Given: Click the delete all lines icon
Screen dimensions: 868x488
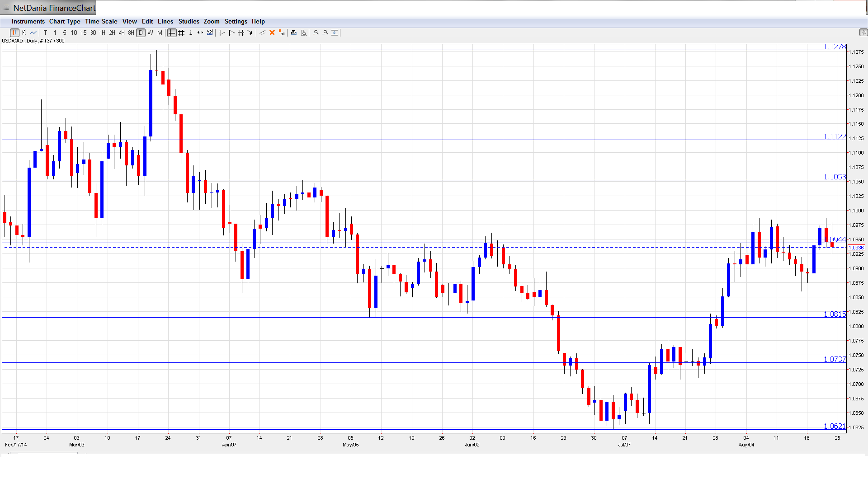Looking at the screenshot, I should (x=282, y=33).
